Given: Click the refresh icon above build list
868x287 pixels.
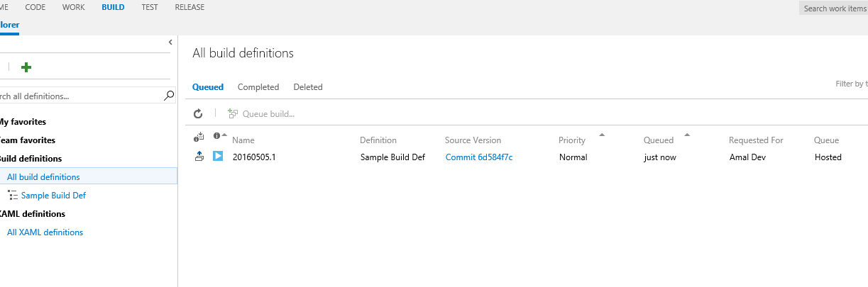Looking at the screenshot, I should coord(198,113).
